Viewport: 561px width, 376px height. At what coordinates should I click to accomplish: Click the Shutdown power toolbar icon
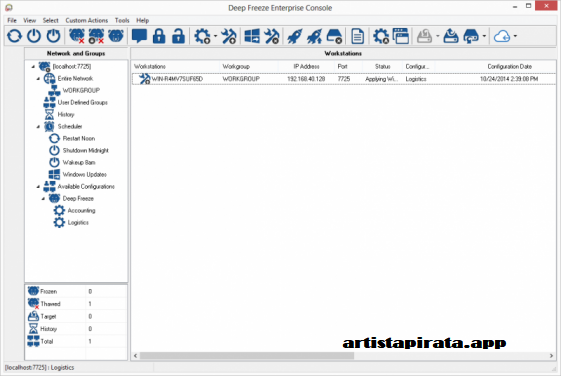34,36
